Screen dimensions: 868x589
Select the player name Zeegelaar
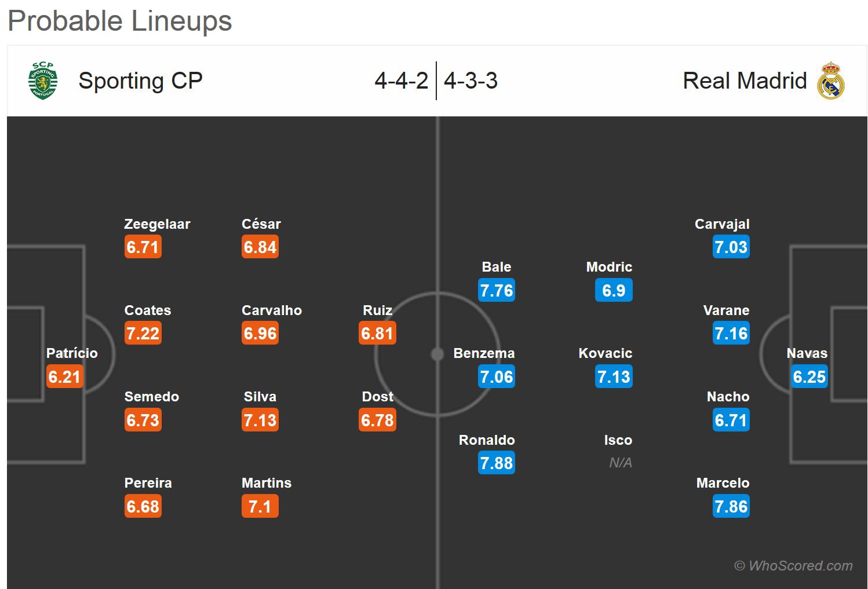pos(157,224)
